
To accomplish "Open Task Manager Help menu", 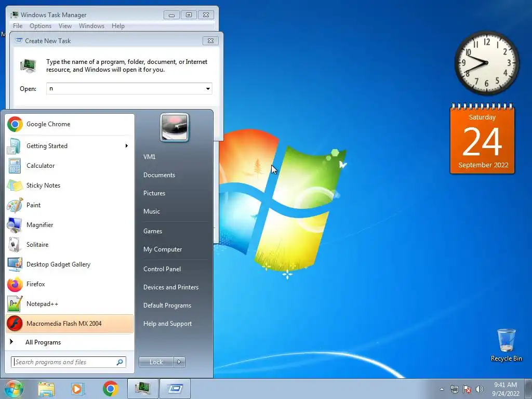I will point(118,26).
